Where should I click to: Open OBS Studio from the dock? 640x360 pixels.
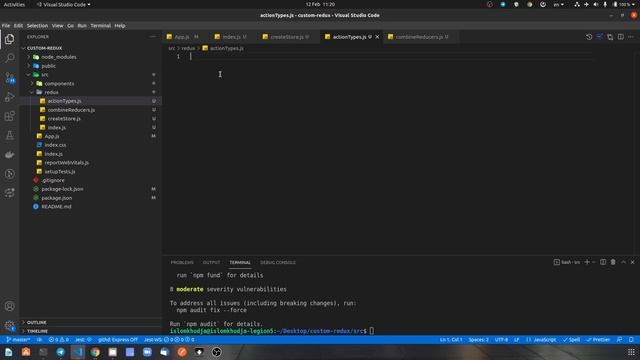[x=217, y=352]
